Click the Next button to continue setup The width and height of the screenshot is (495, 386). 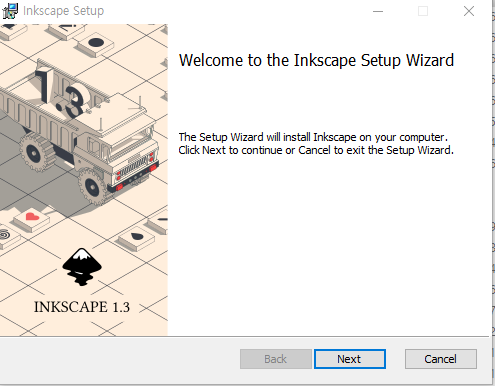350,359
